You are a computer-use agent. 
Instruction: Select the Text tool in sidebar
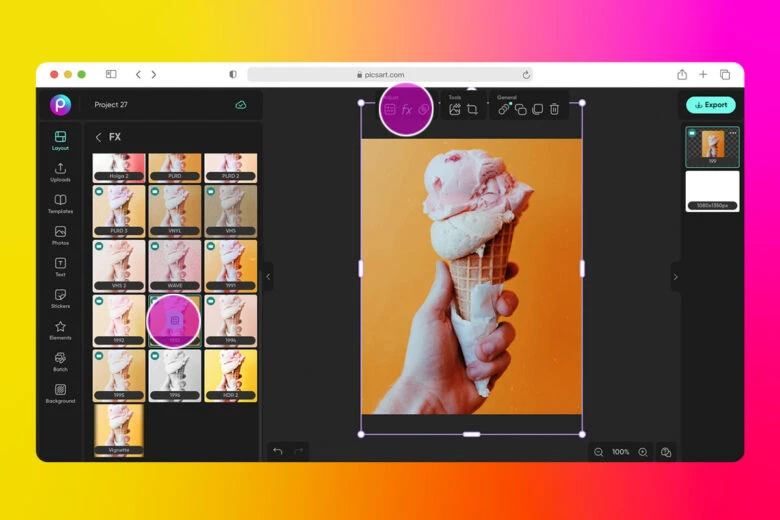(60, 266)
